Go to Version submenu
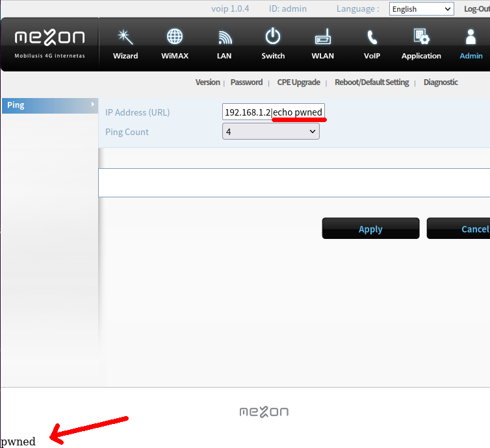Screen dimensions: 490x448 (x=207, y=82)
